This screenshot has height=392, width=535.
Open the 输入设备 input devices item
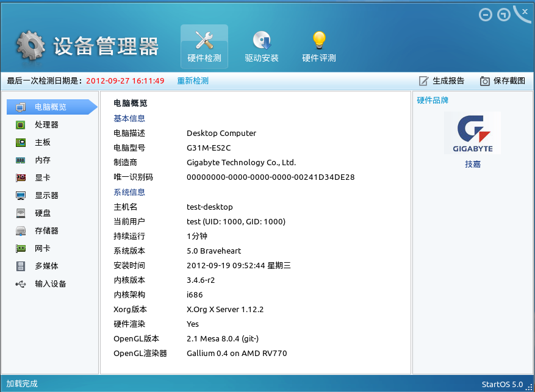point(50,284)
